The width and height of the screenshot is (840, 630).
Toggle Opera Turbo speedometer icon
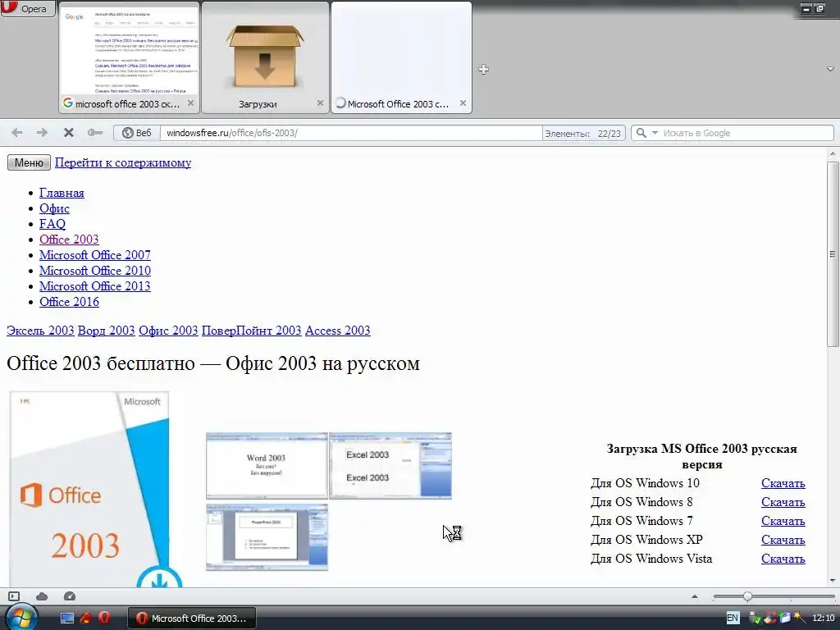pos(70,596)
